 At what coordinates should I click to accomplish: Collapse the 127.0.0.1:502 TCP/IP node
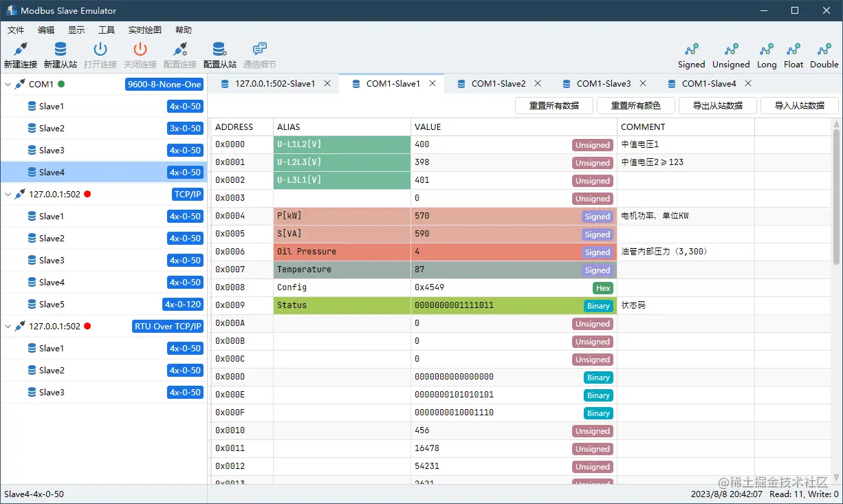point(8,195)
